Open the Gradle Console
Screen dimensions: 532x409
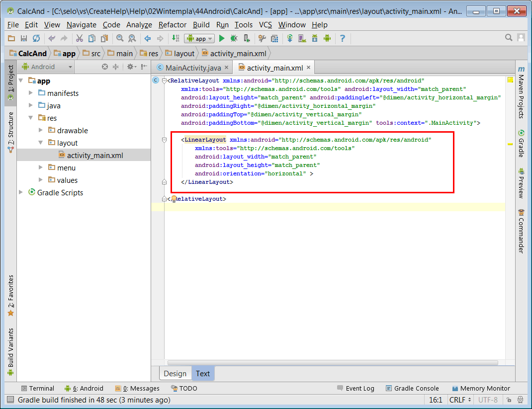click(412, 388)
